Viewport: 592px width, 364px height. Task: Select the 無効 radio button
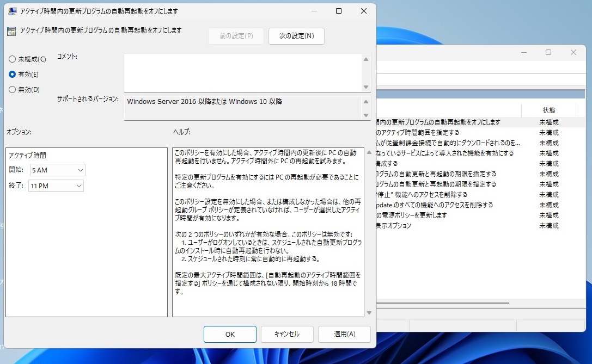point(13,89)
